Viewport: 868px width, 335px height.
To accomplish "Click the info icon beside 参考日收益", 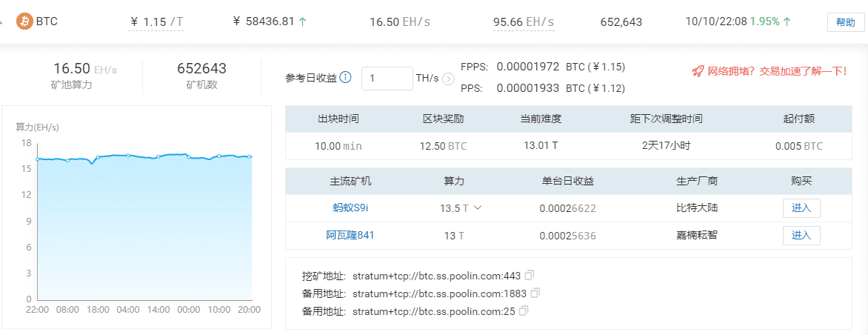I will coord(345,78).
